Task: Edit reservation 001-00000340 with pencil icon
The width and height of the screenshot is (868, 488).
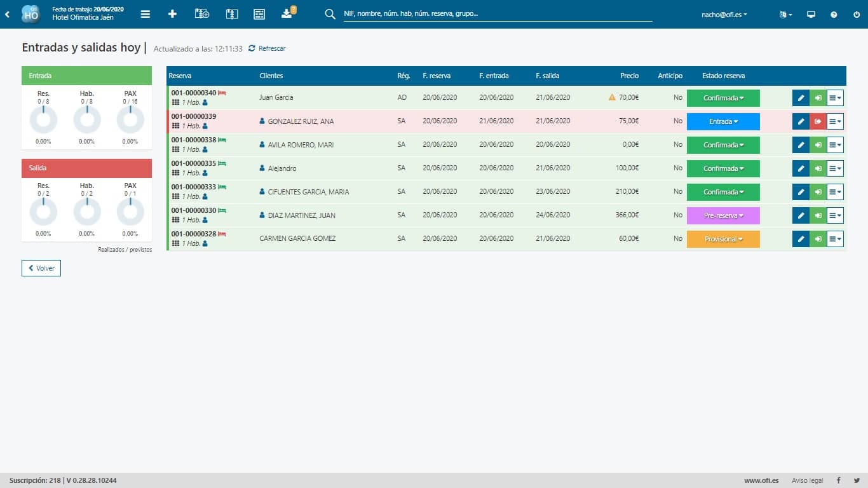Action: pos(801,98)
